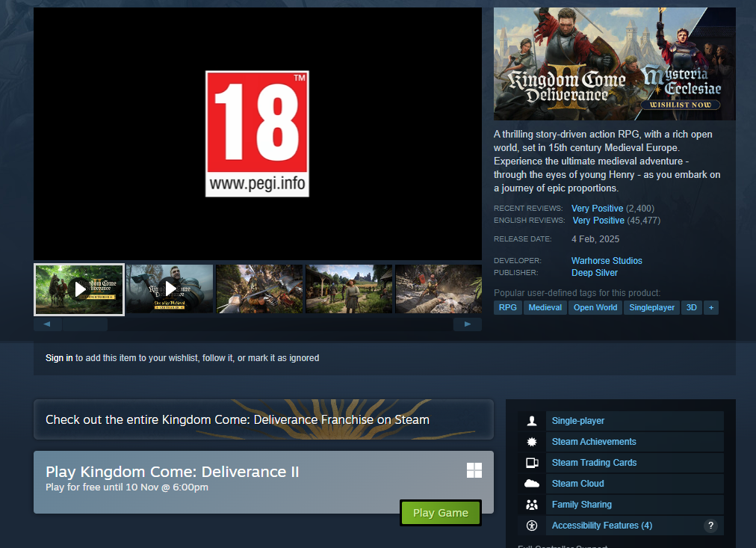Screen dimensions: 756x548
Task: Play the first trailer video thumbnail
Action: (79, 289)
